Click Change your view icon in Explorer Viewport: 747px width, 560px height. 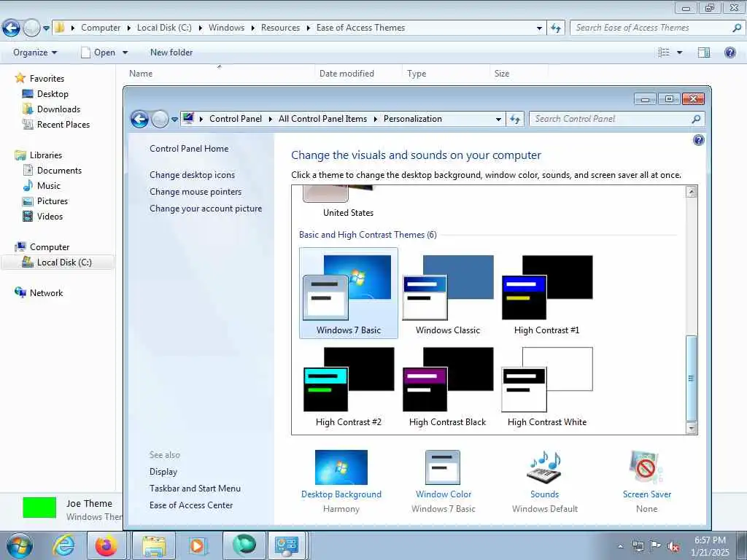click(x=664, y=52)
